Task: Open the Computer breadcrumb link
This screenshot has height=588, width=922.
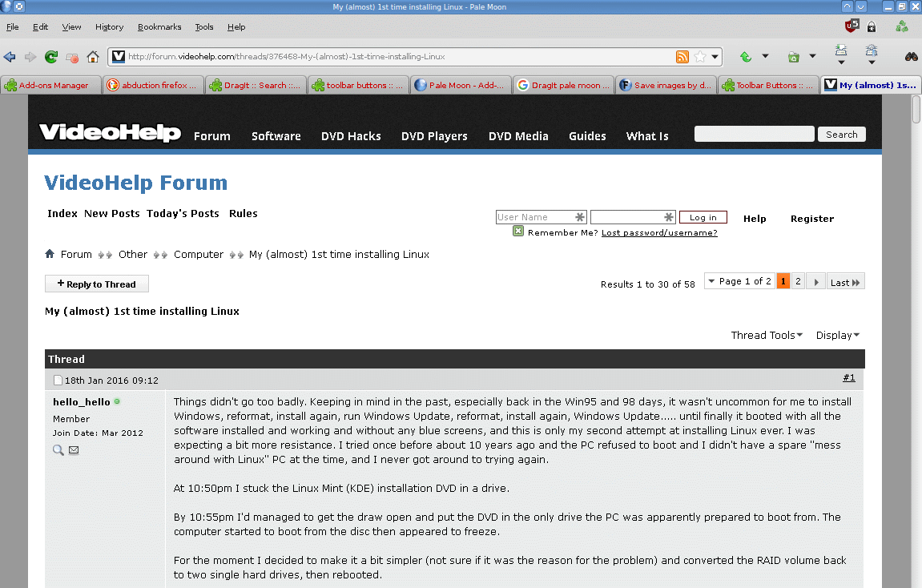Action: click(x=198, y=255)
